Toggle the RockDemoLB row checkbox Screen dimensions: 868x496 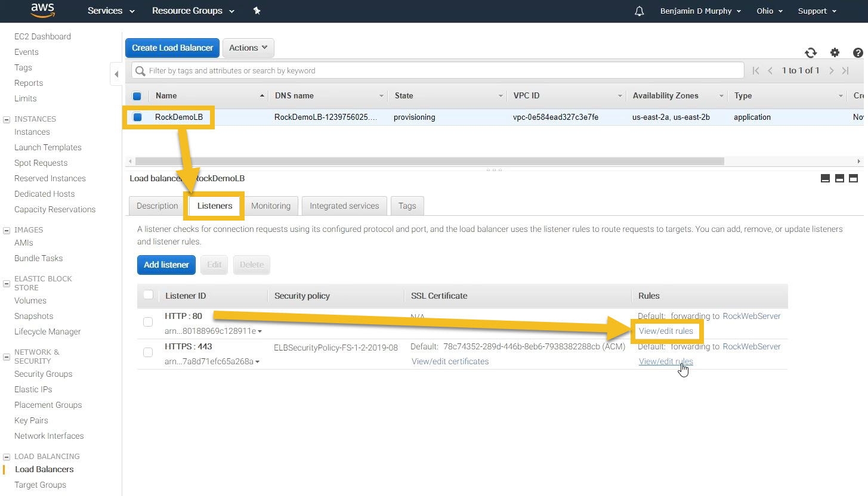coord(137,117)
